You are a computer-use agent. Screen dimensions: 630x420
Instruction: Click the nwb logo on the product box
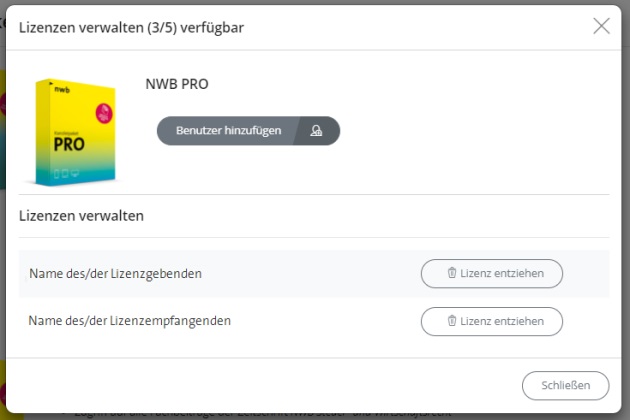point(63,89)
